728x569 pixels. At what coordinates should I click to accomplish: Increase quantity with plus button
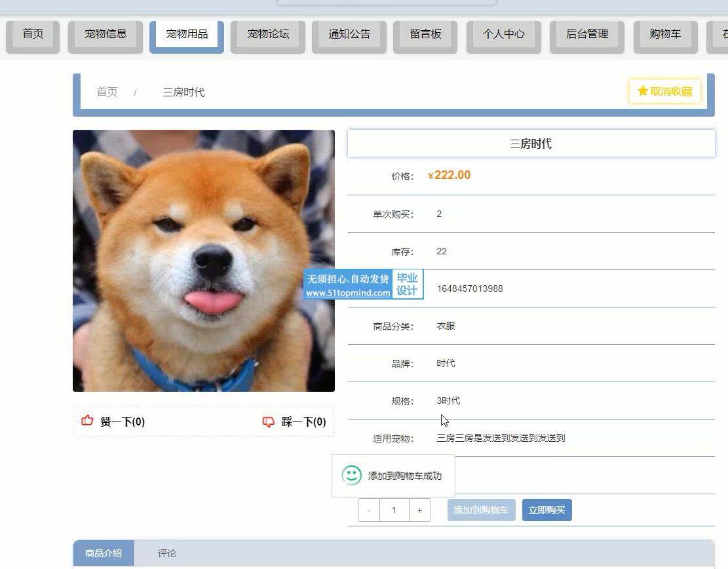419,510
